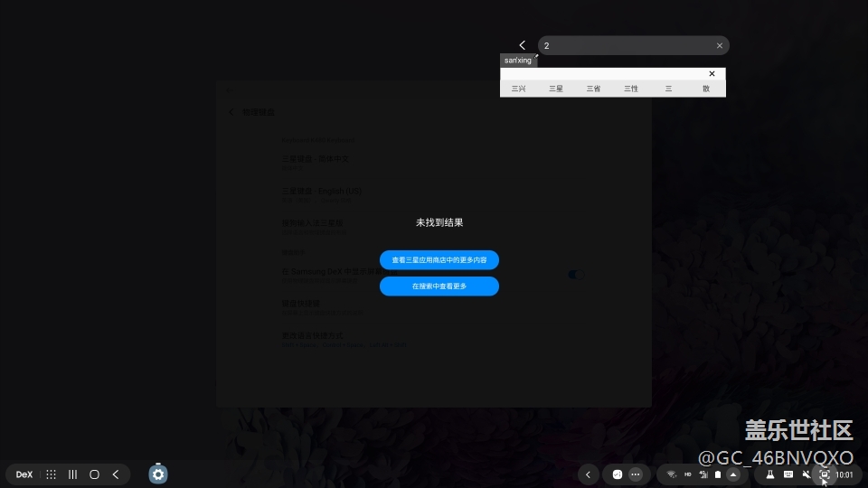
Task: Expand the notification tray up arrow
Action: [732, 474]
